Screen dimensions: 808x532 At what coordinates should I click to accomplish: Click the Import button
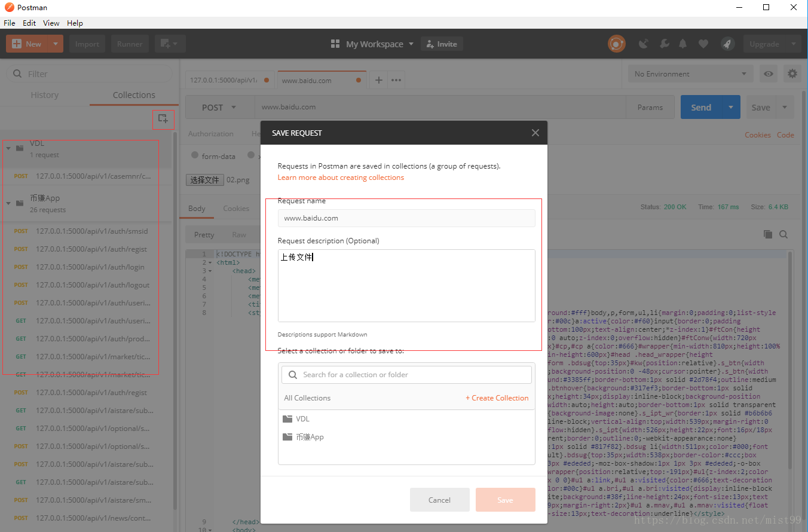pyautogui.click(x=87, y=44)
